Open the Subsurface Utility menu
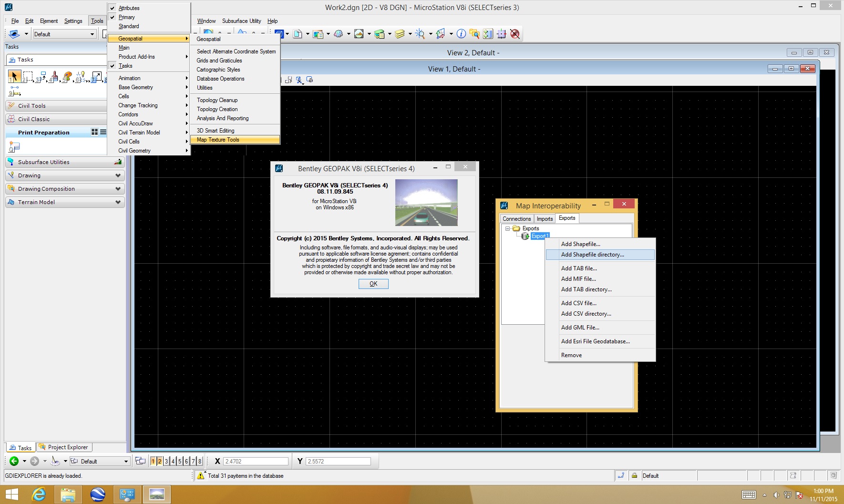 pos(241,21)
